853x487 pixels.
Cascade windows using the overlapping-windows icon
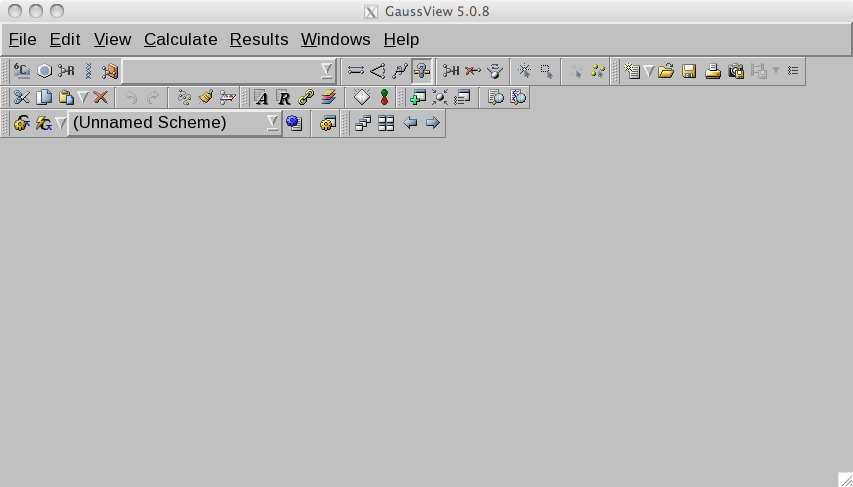pyautogui.click(x=363, y=123)
